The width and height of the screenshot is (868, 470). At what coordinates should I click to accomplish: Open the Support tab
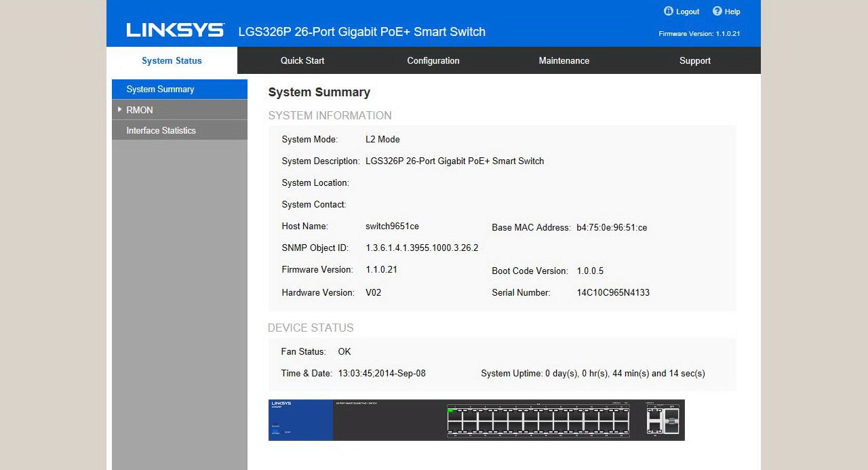695,60
